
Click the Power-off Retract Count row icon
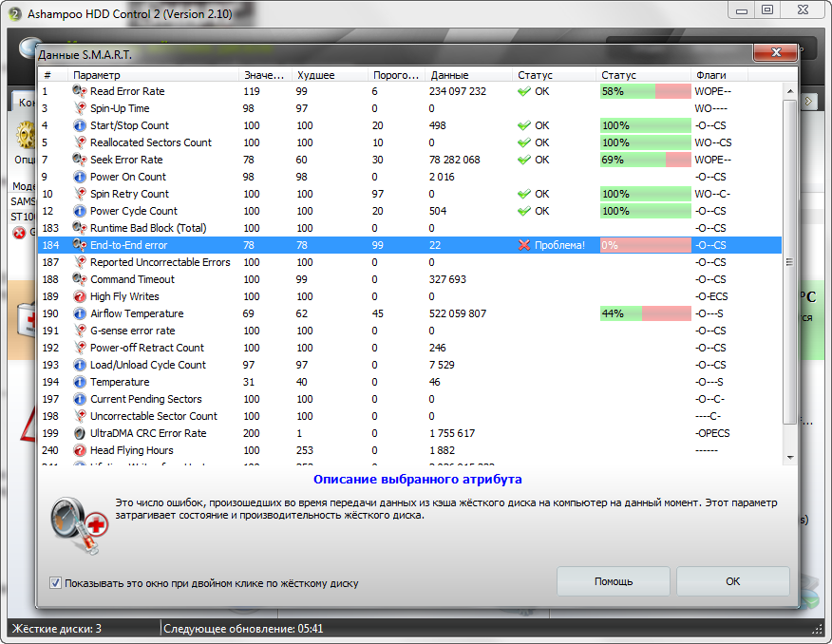pos(80,348)
